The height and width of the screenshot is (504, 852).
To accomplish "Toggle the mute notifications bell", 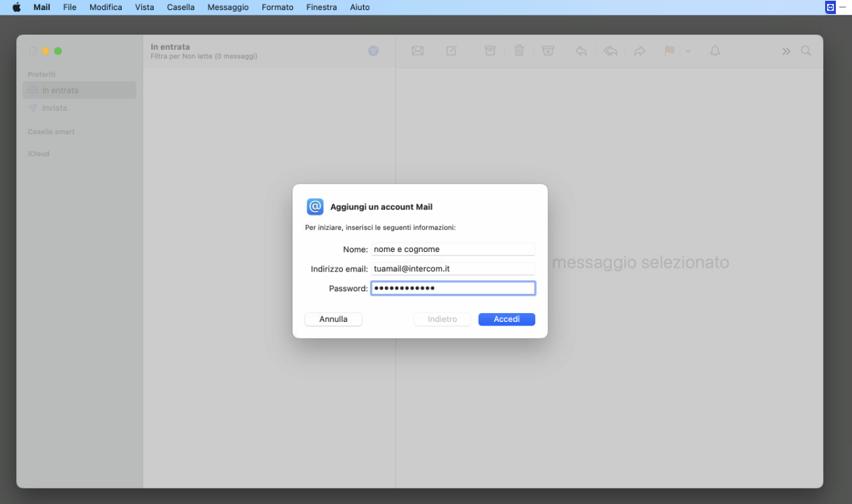I will point(715,51).
